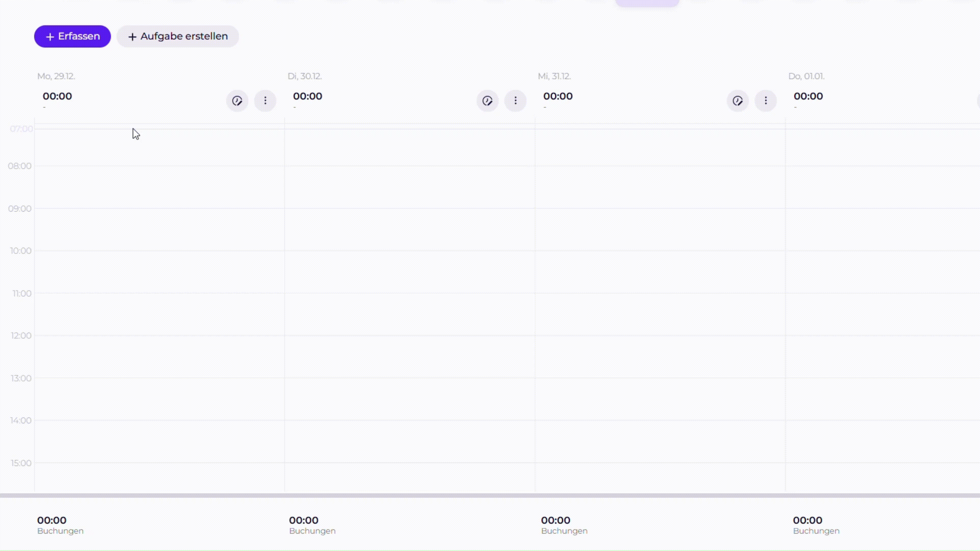Open clock-edit icon for Mi, 31.12.
980x551 pixels.
pos(738,101)
